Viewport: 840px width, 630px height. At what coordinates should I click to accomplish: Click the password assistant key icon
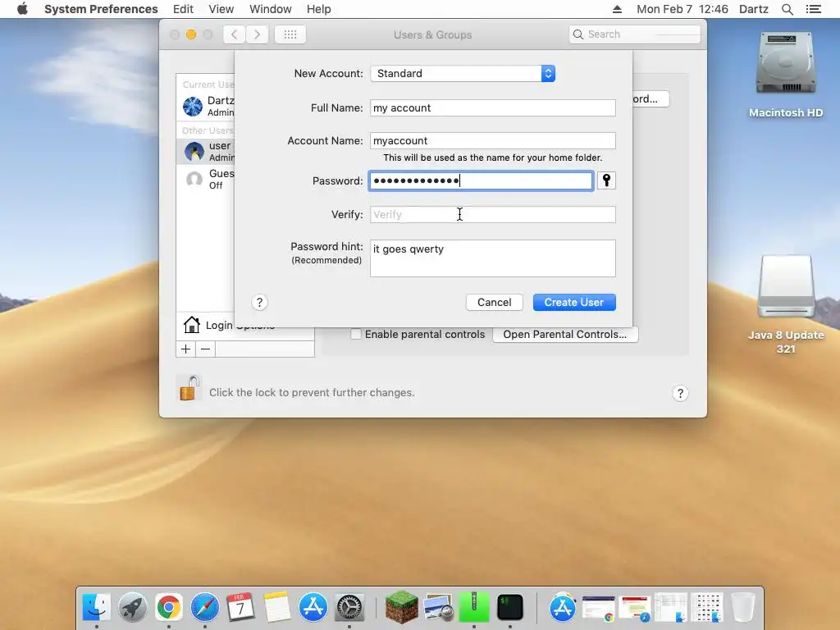(x=606, y=180)
